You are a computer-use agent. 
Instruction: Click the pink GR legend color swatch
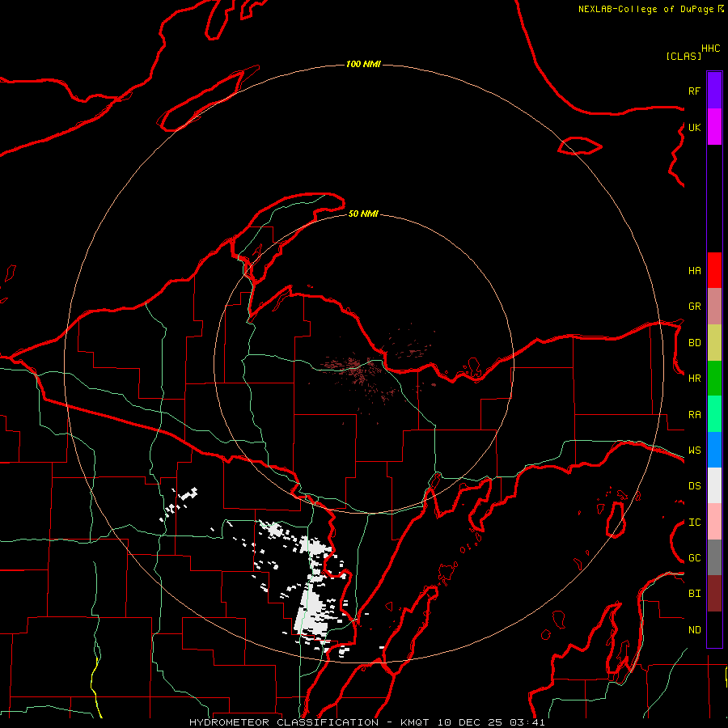(714, 307)
